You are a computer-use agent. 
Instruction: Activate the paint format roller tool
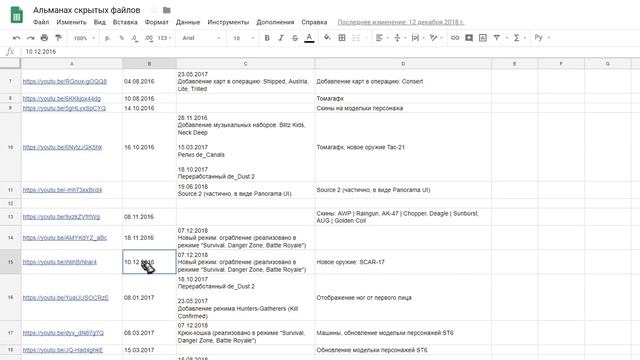click(58, 38)
